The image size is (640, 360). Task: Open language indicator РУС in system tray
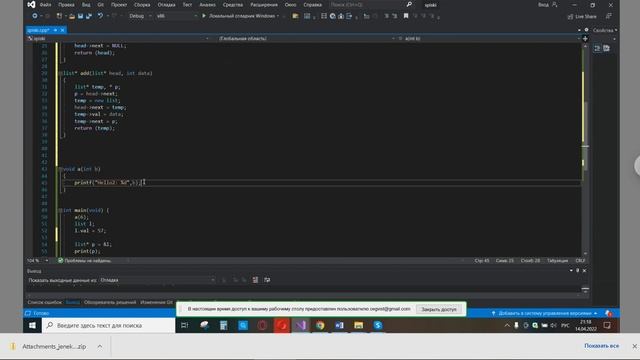[x=565, y=325]
